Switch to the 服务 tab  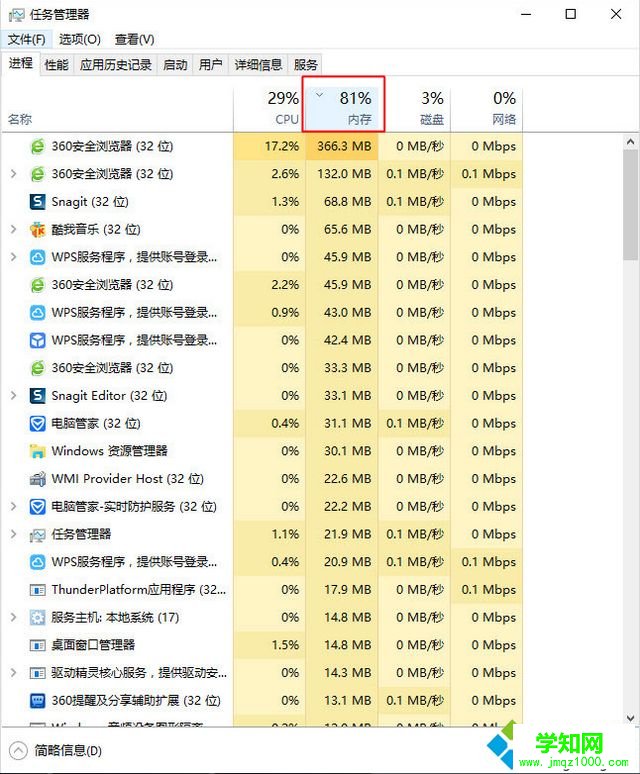pyautogui.click(x=305, y=65)
